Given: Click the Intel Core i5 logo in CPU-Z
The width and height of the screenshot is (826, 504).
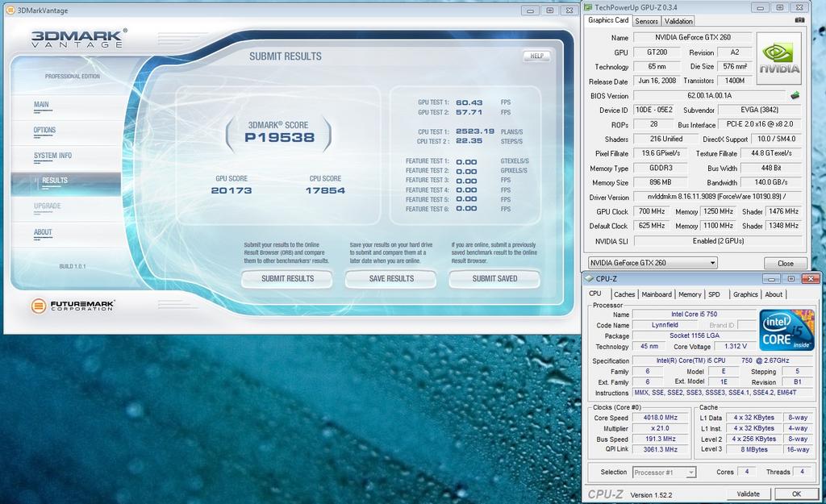Looking at the screenshot, I should [786, 330].
